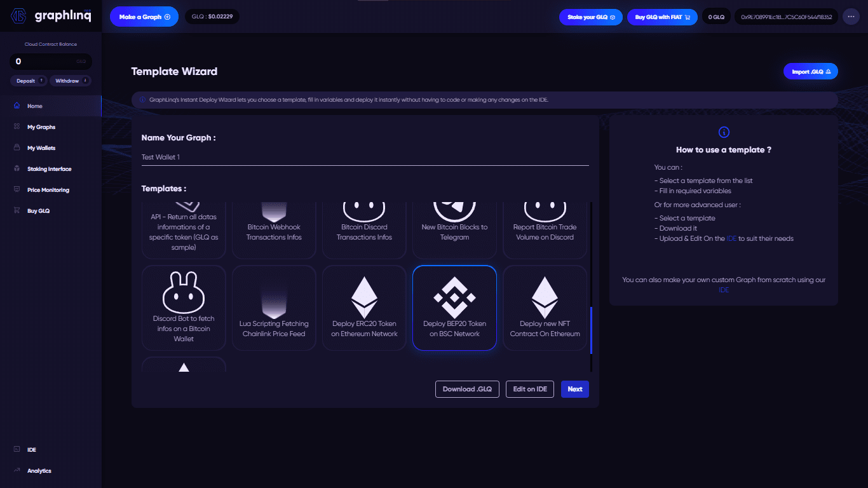The image size is (868, 488).
Task: Open Price Monitoring in the sidebar
Action: (48, 190)
